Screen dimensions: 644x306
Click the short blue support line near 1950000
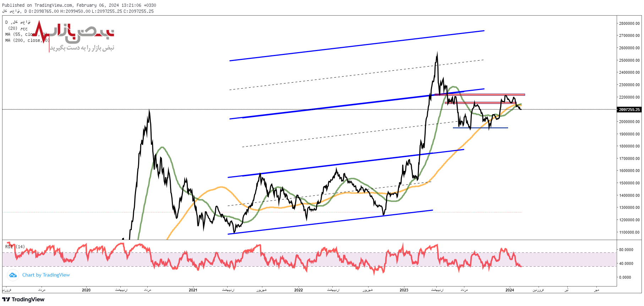[x=480, y=128]
